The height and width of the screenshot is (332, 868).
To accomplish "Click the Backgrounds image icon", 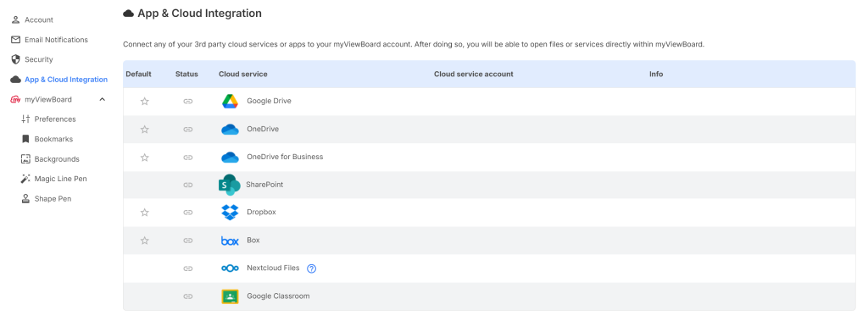I will [25, 159].
